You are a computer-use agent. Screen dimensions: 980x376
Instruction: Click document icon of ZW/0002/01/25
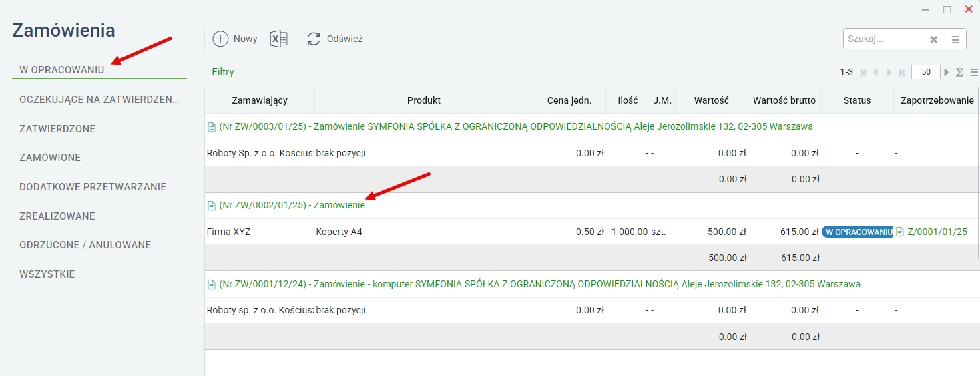tap(212, 205)
